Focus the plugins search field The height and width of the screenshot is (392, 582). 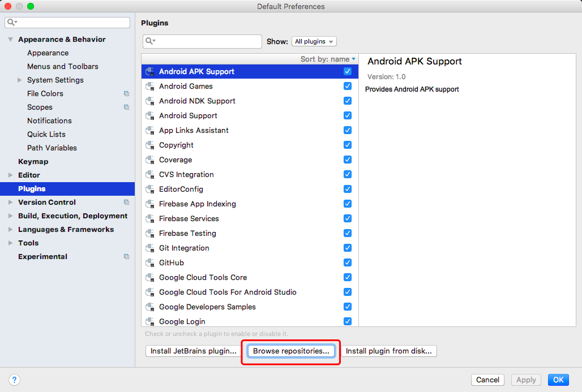pyautogui.click(x=202, y=41)
